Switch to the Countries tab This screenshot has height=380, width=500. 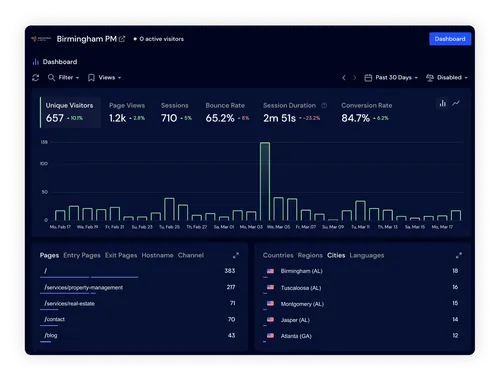(278, 255)
